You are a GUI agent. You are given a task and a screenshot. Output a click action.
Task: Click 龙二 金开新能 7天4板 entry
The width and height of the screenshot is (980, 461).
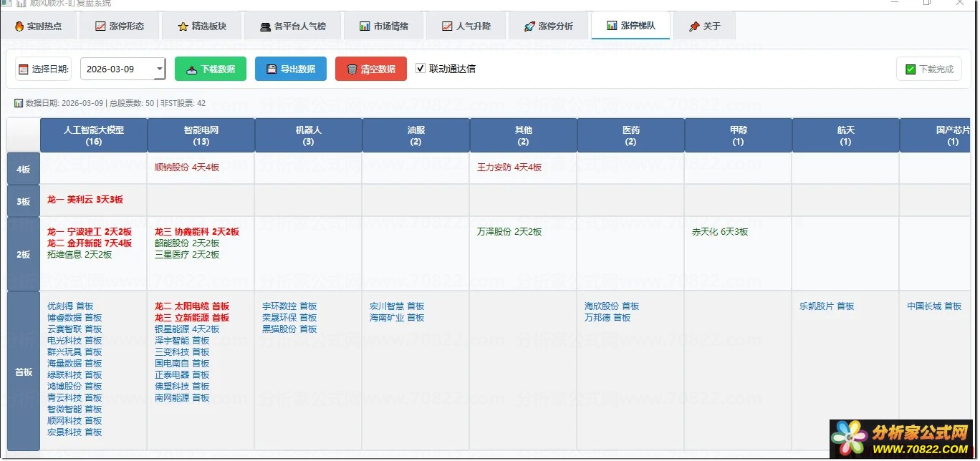[x=90, y=243]
